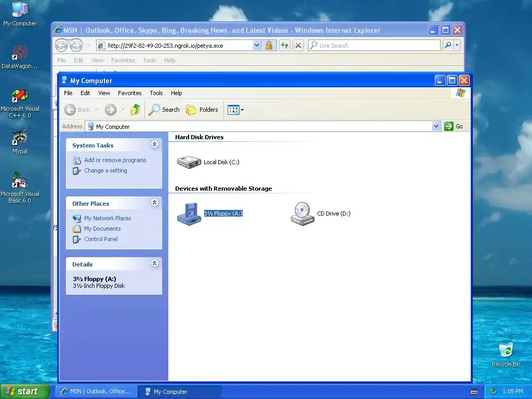Switch to MSN taskbar button

point(97,392)
